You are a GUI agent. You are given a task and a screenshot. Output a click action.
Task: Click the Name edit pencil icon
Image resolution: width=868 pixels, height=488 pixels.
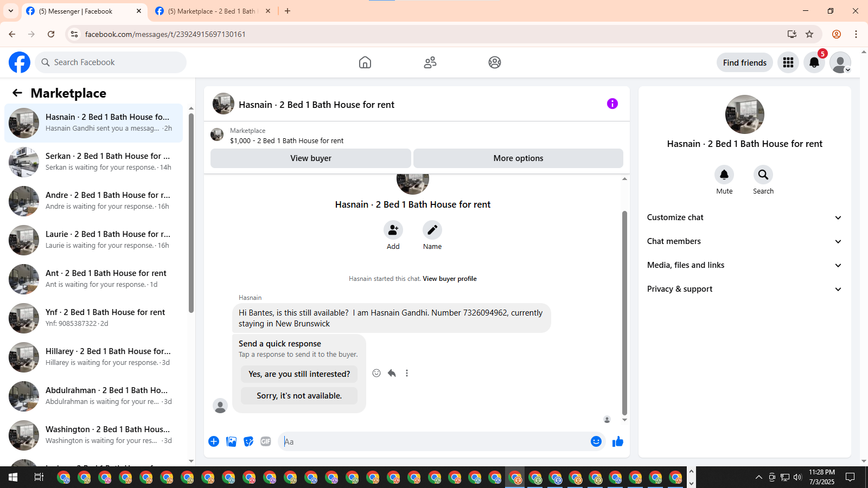pyautogui.click(x=432, y=230)
